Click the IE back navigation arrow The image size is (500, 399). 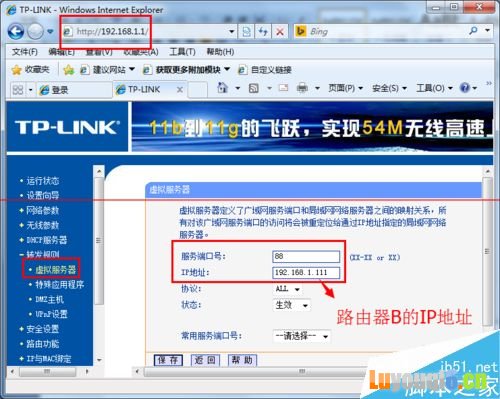tap(16, 32)
